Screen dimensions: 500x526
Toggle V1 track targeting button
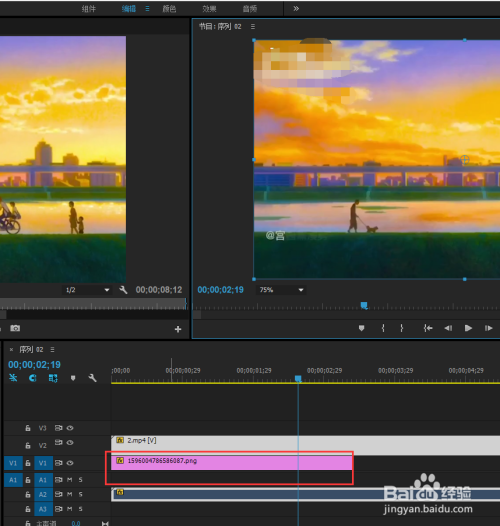43,463
